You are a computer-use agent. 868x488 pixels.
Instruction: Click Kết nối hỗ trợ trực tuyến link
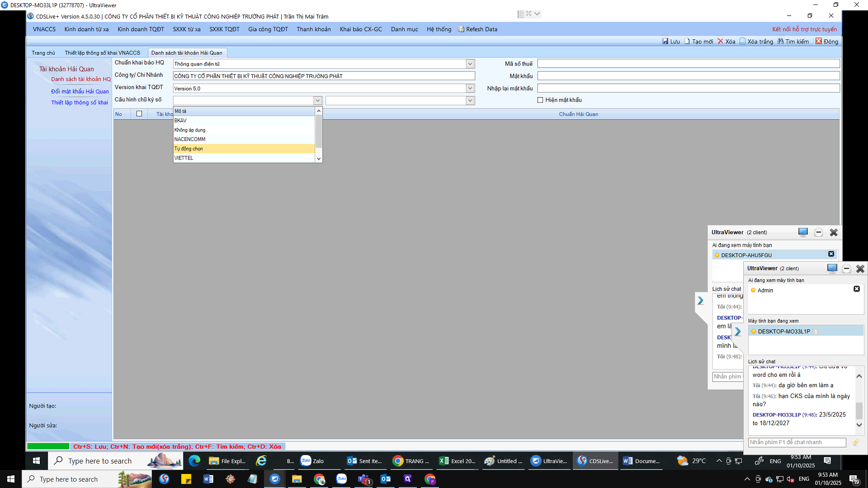(804, 29)
